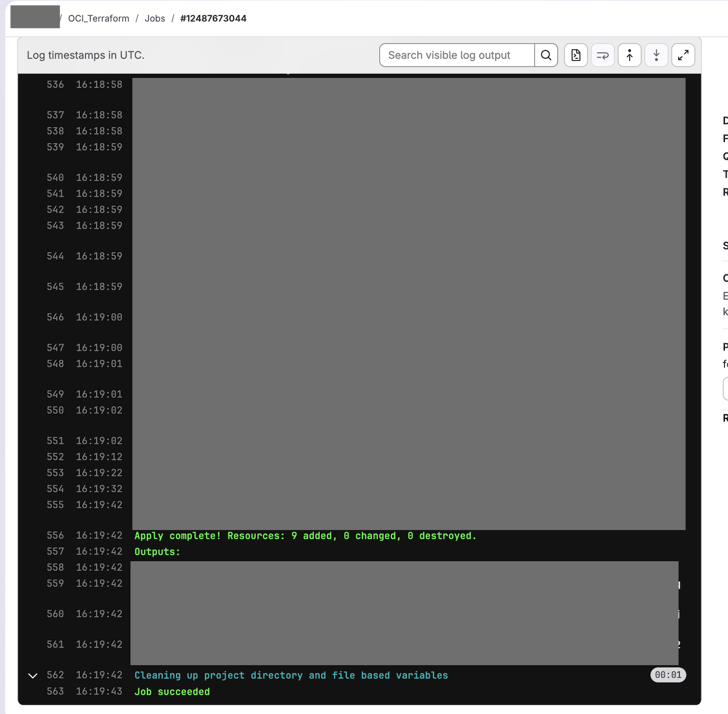Viewport: 728px width, 714px height.
Task: Click the search magnifier button
Action: [546, 55]
